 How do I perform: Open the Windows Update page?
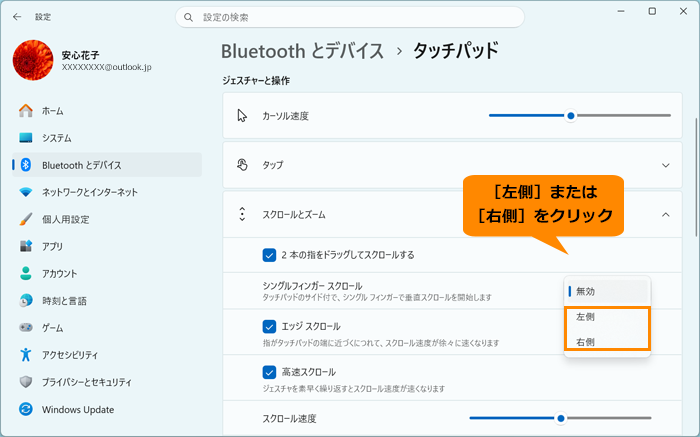(x=107, y=409)
